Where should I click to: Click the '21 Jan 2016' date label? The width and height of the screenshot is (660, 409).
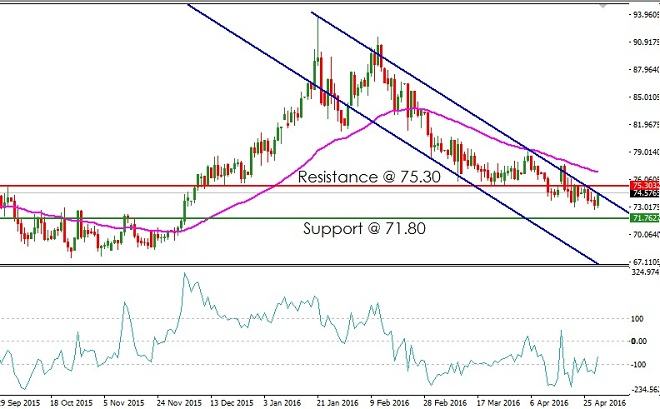337,403
